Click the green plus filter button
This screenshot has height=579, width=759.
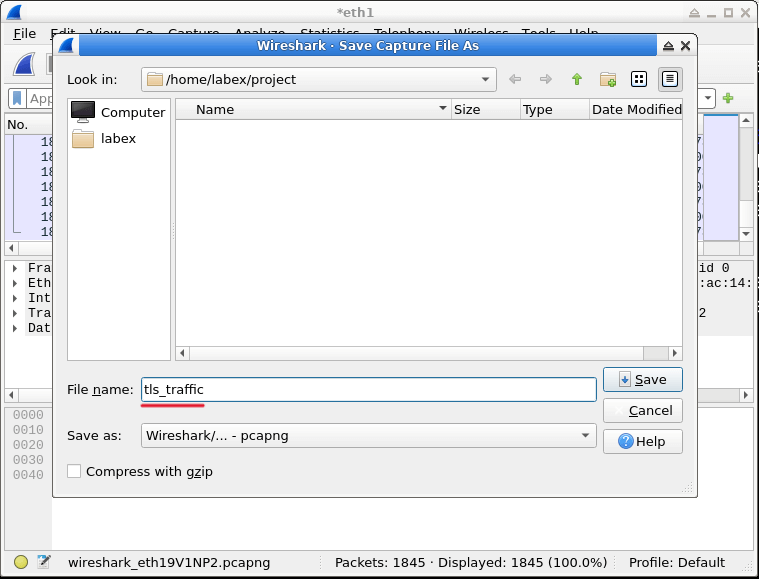tap(728, 98)
